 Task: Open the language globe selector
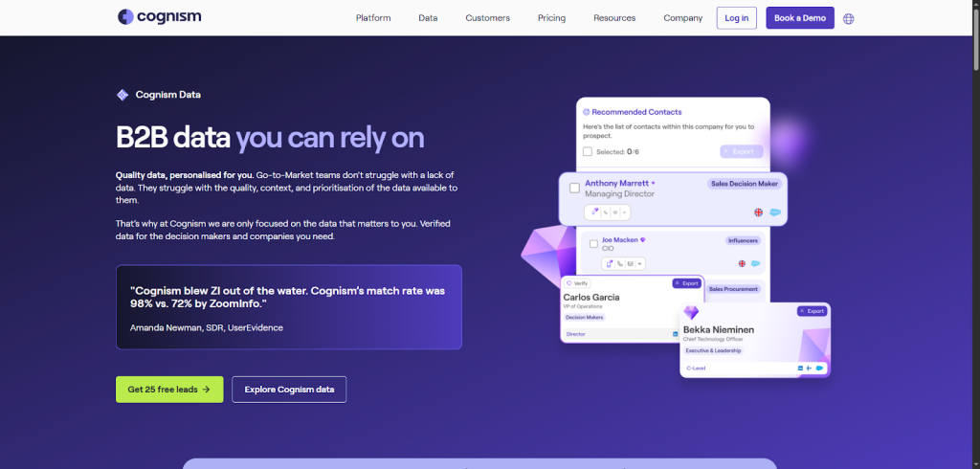[848, 18]
